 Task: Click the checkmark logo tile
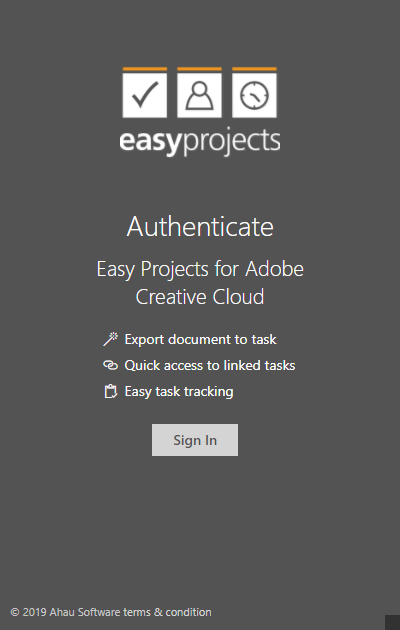145,95
